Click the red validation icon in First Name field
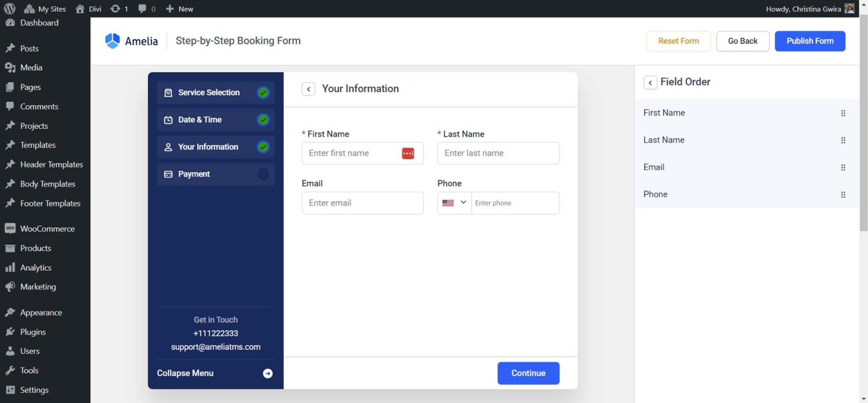The image size is (868, 403). [x=408, y=153]
